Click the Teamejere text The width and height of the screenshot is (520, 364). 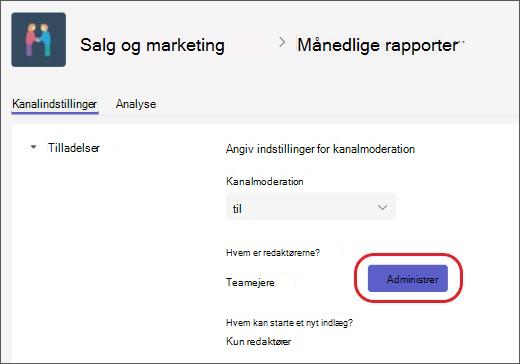250,283
